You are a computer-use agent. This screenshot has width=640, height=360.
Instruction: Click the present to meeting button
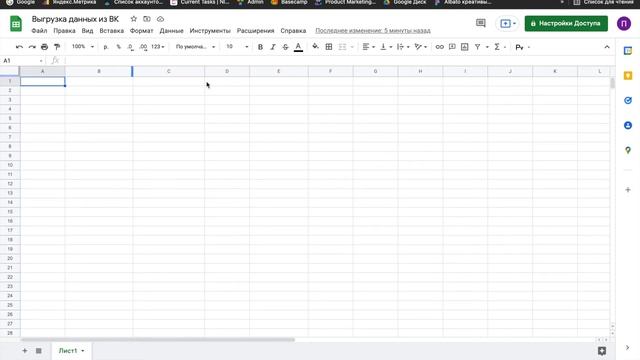coord(507,23)
